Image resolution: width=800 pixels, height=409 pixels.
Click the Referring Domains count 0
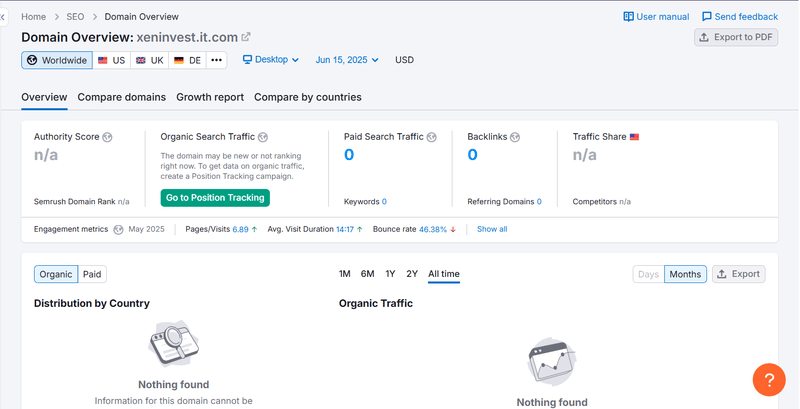(x=539, y=202)
